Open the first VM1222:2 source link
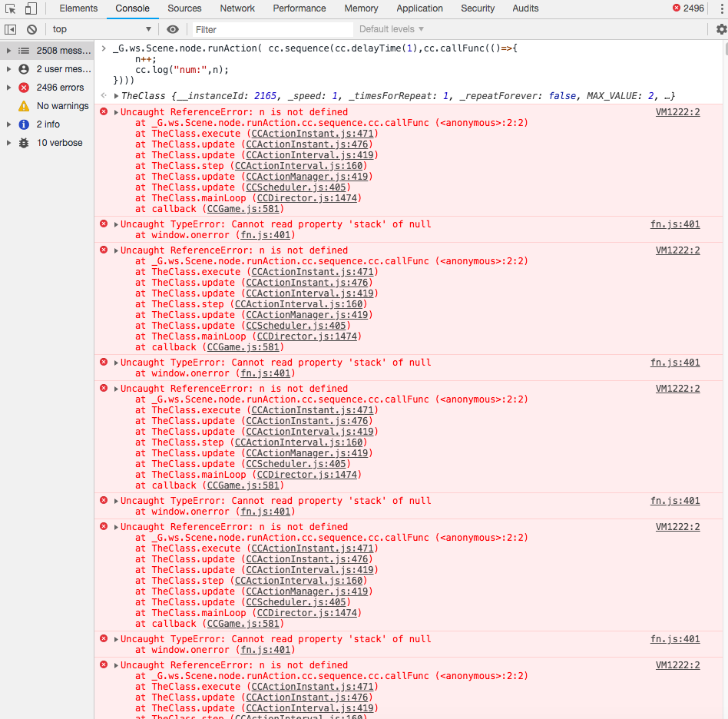The image size is (728, 719). [x=677, y=112]
